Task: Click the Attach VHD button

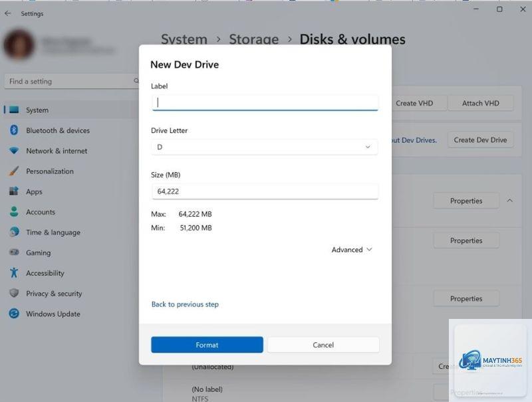Action: (x=480, y=103)
